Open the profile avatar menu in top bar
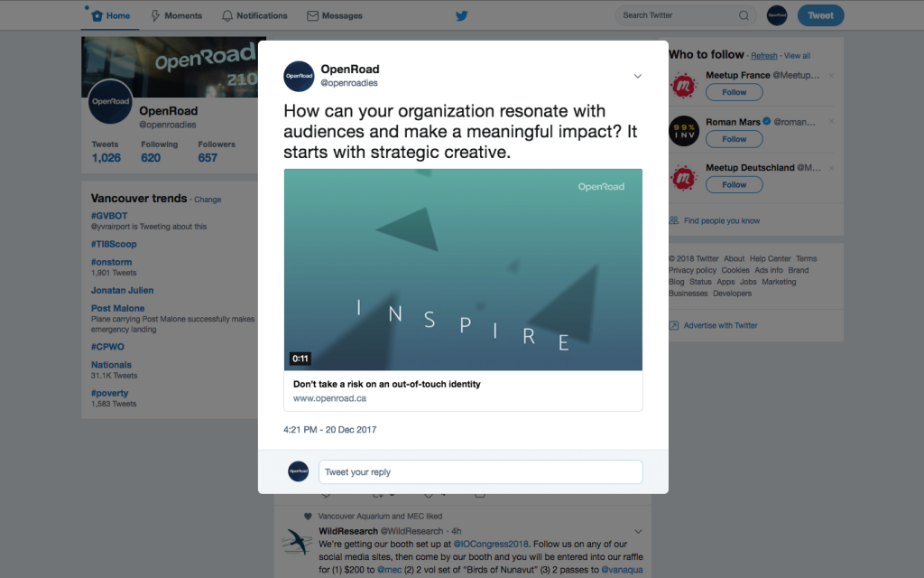This screenshot has height=578, width=924. (777, 15)
